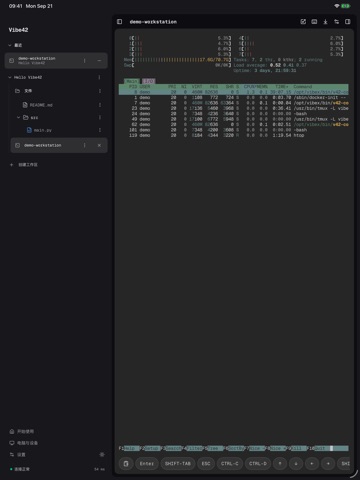The width and height of the screenshot is (360, 480).
Task: Sort by the CPU% column header in htop
Action: pos(249,87)
